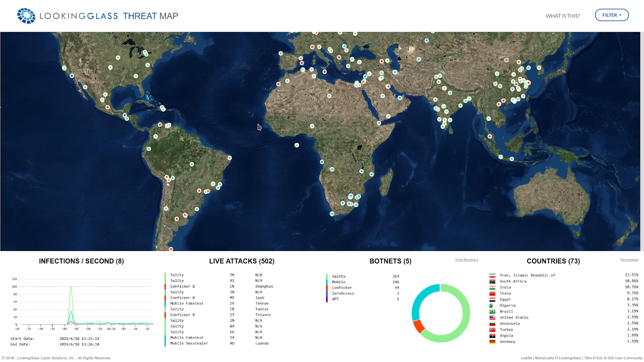Toggle the Sality entry in the Botnets legend
The image size is (644, 362).
(339, 276)
